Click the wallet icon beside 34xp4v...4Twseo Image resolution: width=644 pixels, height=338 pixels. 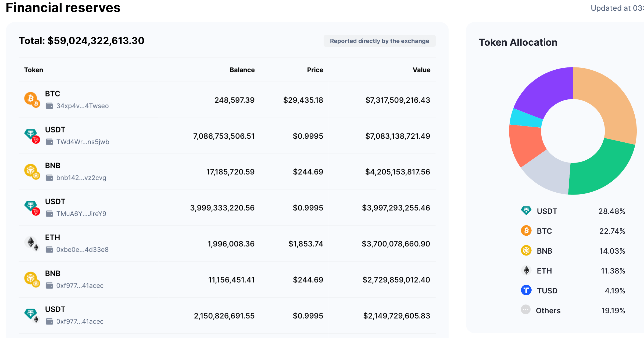tap(49, 106)
